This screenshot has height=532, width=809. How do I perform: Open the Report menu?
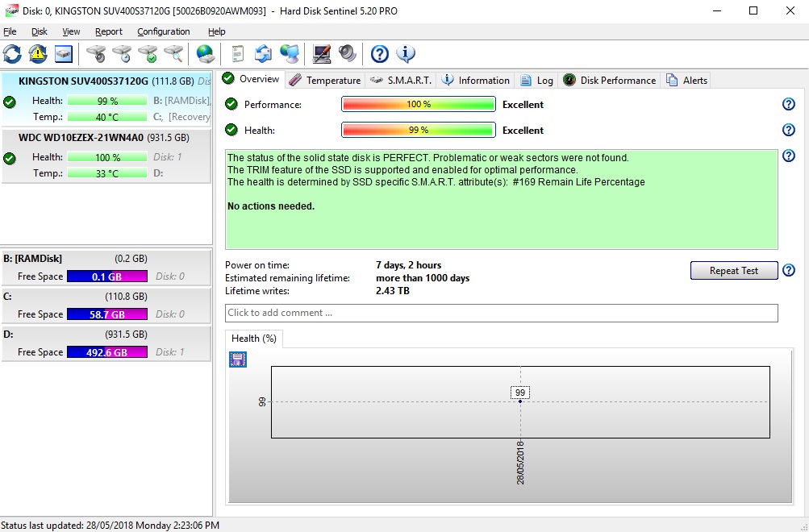coord(109,31)
